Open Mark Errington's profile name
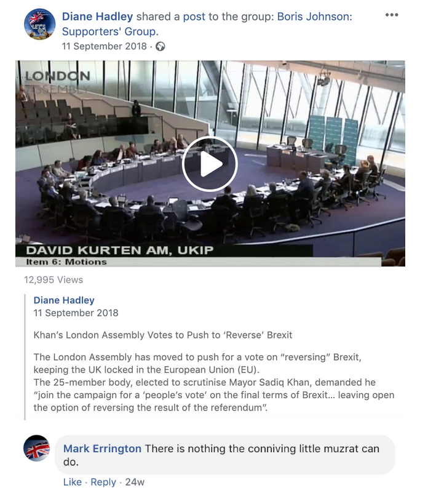Image resolution: width=436 pixels, height=504 pixels. (102, 449)
